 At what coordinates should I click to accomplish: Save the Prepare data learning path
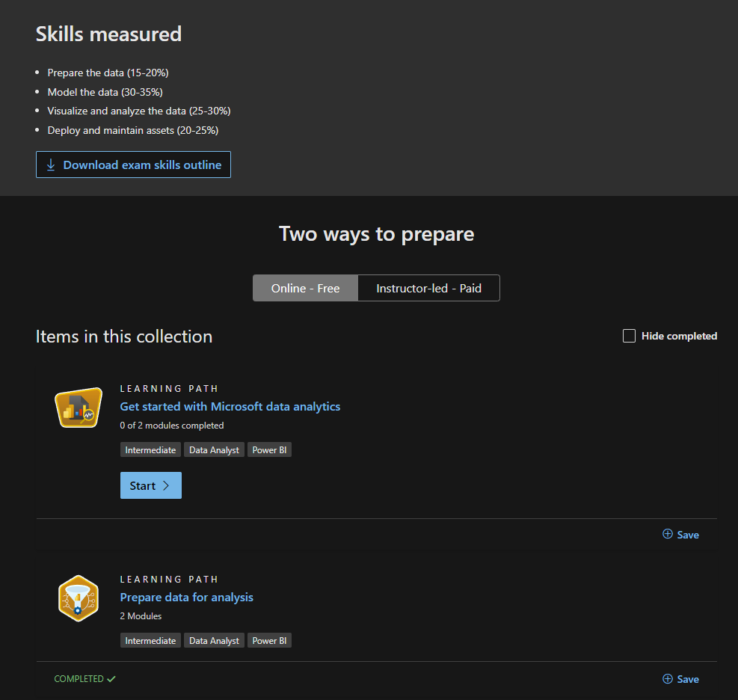pos(680,679)
